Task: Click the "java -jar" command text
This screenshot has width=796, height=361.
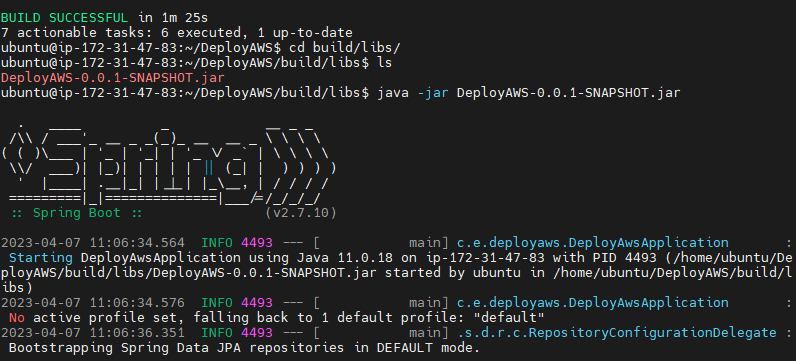Action: point(412,93)
